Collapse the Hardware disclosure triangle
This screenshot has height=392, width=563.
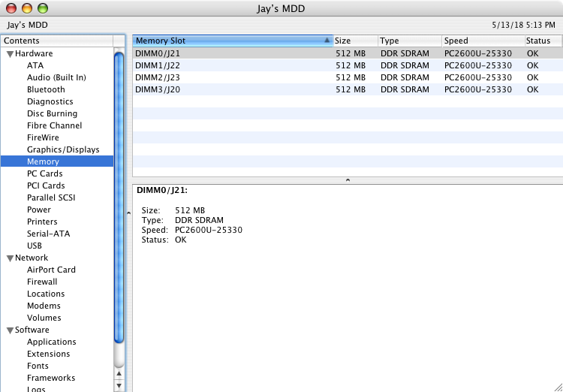point(10,54)
